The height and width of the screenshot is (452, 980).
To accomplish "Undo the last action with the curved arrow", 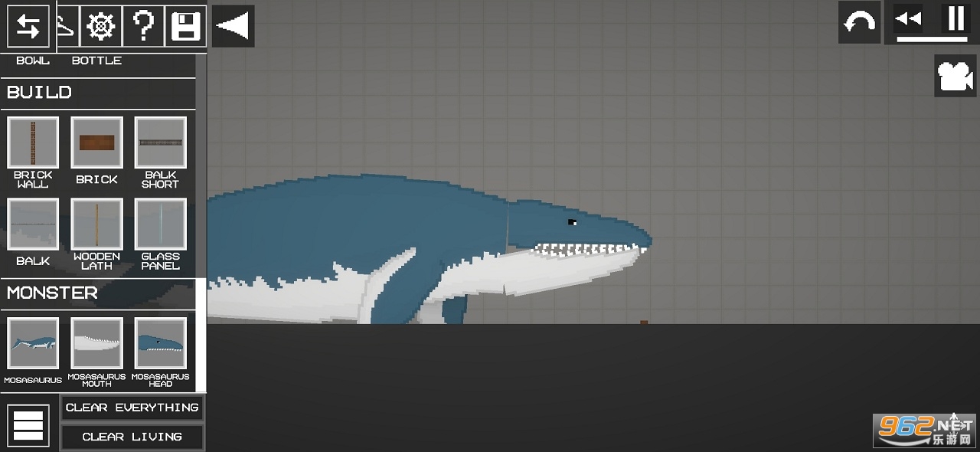I will pyautogui.click(x=859, y=23).
